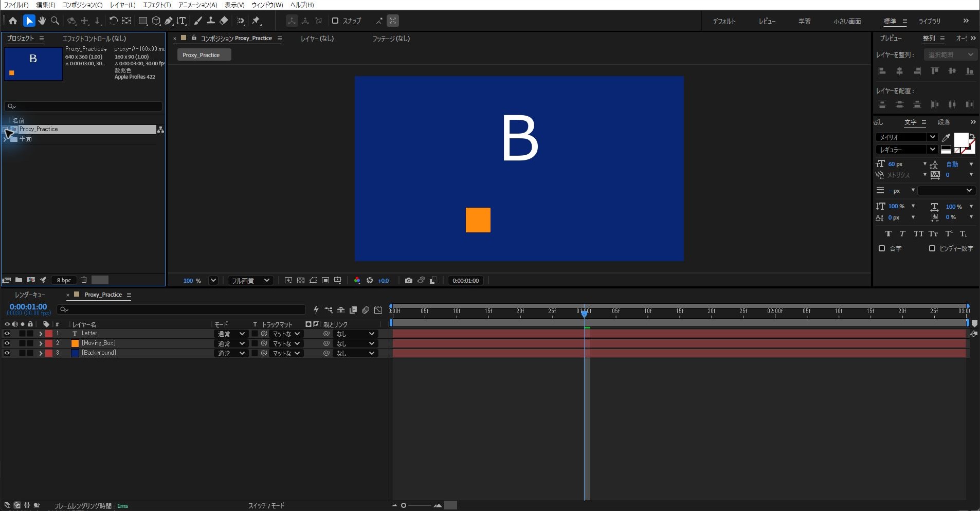Image resolution: width=980 pixels, height=511 pixels.
Task: Open the eyedropper in Character panel
Action: (x=946, y=137)
